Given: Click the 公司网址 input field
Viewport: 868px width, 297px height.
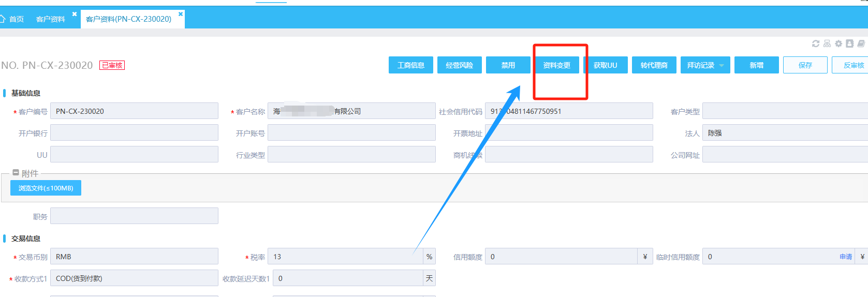Looking at the screenshot, I should click(785, 155).
